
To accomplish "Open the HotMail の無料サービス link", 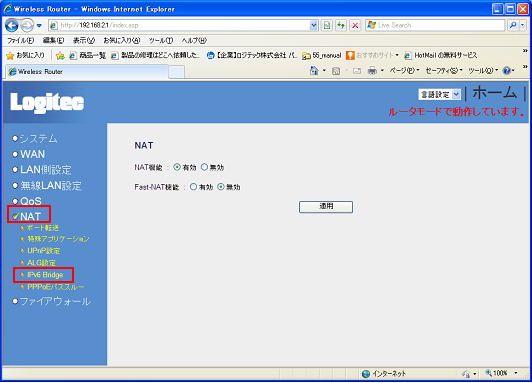I will tap(441, 55).
